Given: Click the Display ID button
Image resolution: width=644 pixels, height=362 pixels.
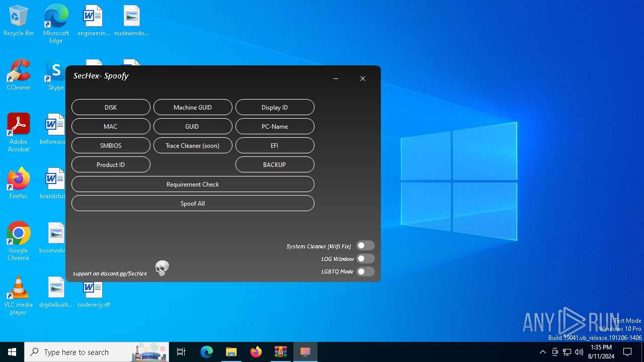Looking at the screenshot, I should tap(275, 107).
